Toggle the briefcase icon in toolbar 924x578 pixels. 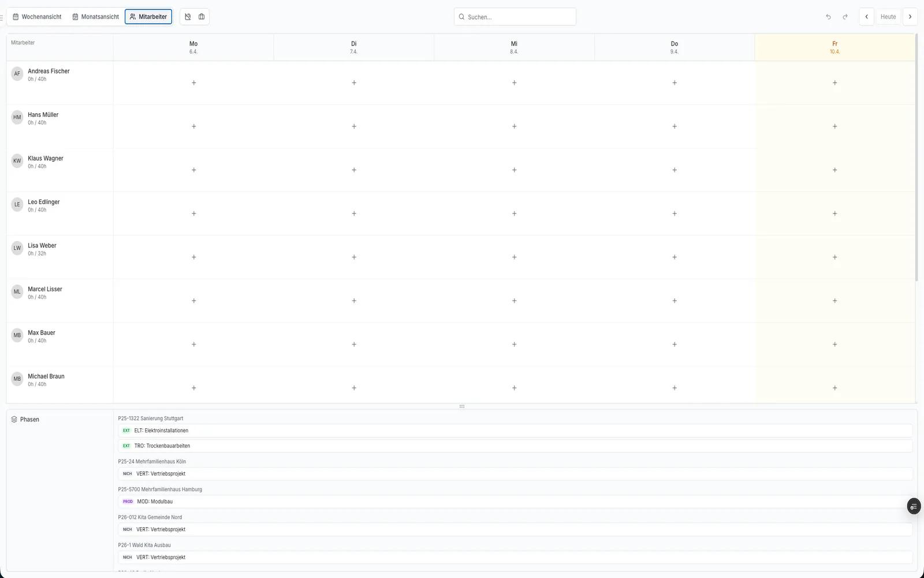pyautogui.click(x=202, y=17)
